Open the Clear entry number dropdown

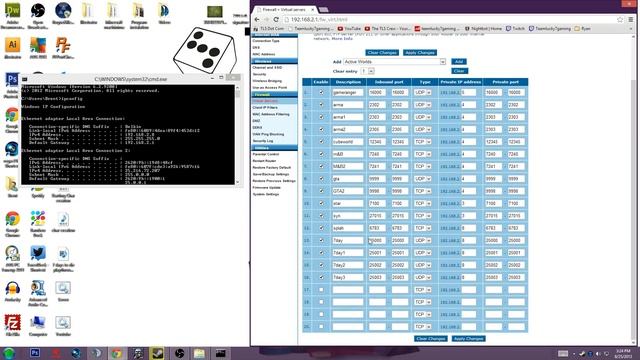point(368,71)
